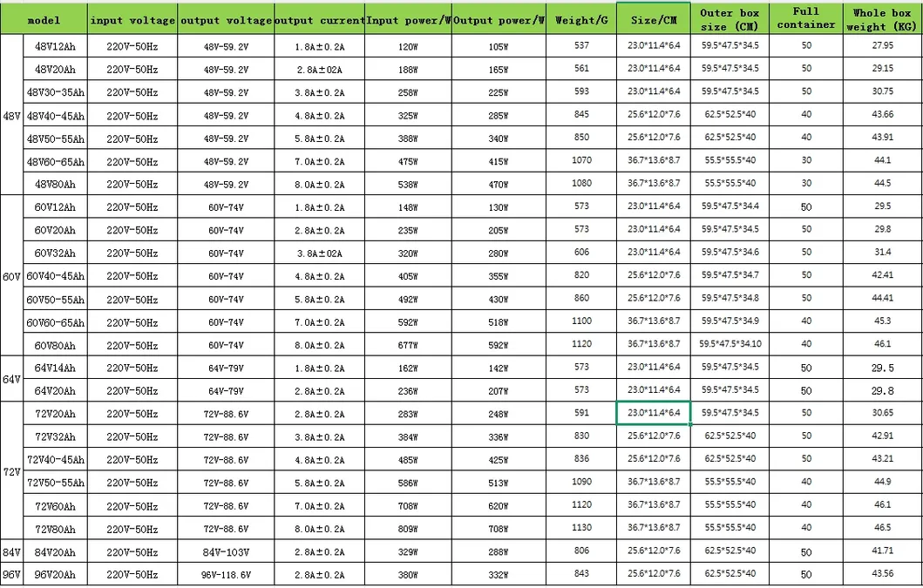
Task: Click the 96V20Ah model cell
Action: (55, 575)
